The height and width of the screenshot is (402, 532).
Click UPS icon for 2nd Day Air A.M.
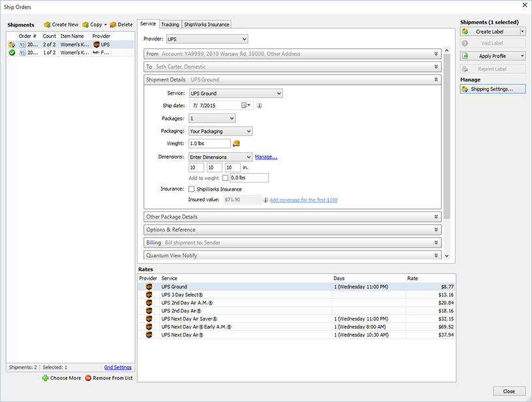149,303
